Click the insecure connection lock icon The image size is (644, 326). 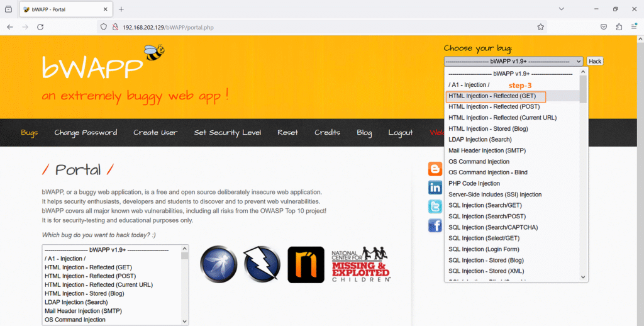pos(116,27)
